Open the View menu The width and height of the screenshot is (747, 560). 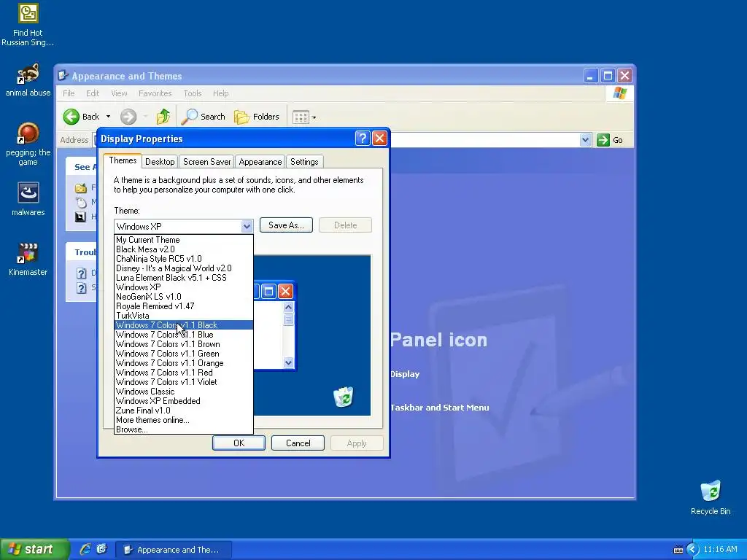click(x=119, y=93)
